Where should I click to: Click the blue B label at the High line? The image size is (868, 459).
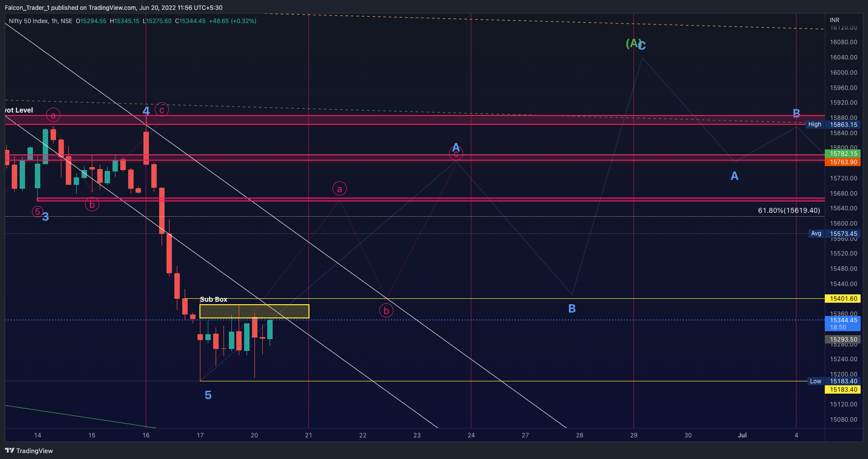click(796, 114)
